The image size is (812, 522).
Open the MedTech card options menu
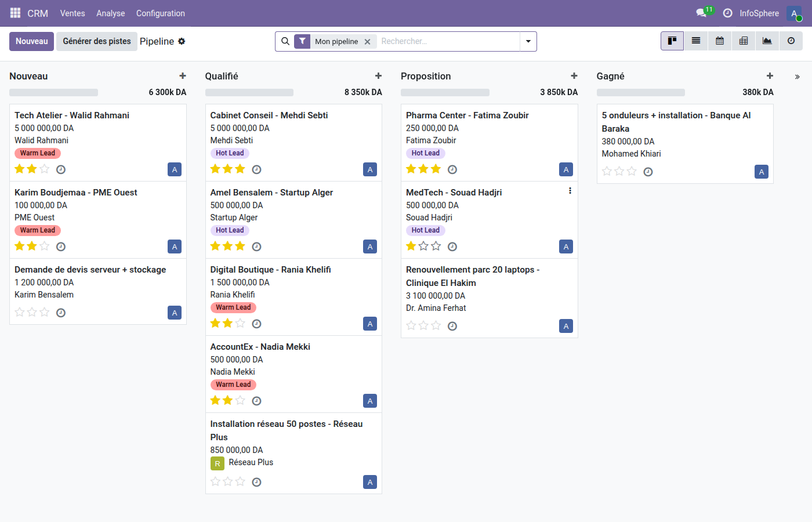point(570,190)
